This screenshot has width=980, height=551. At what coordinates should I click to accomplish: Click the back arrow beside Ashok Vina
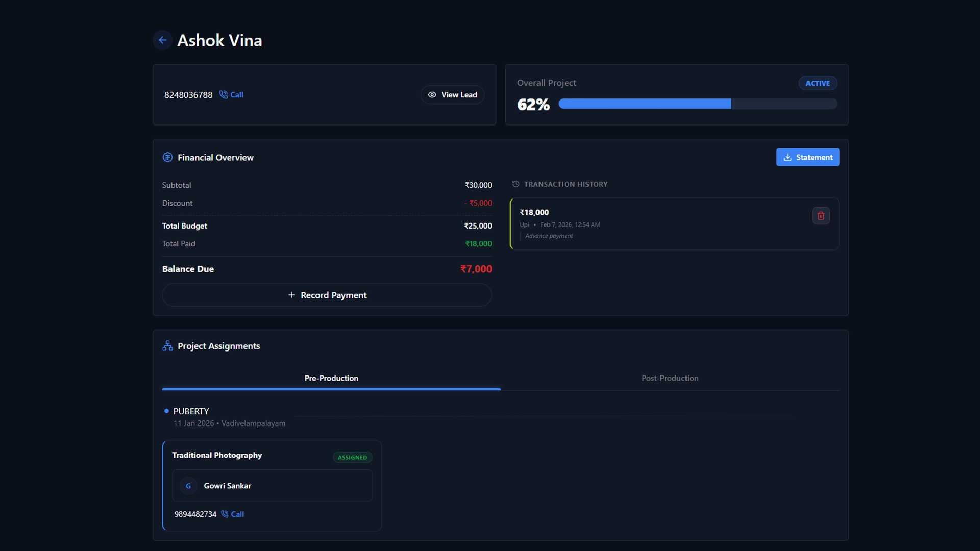(162, 40)
